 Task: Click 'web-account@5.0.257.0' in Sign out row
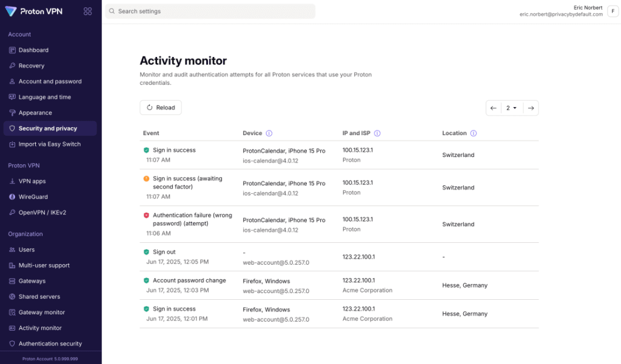coord(276,263)
